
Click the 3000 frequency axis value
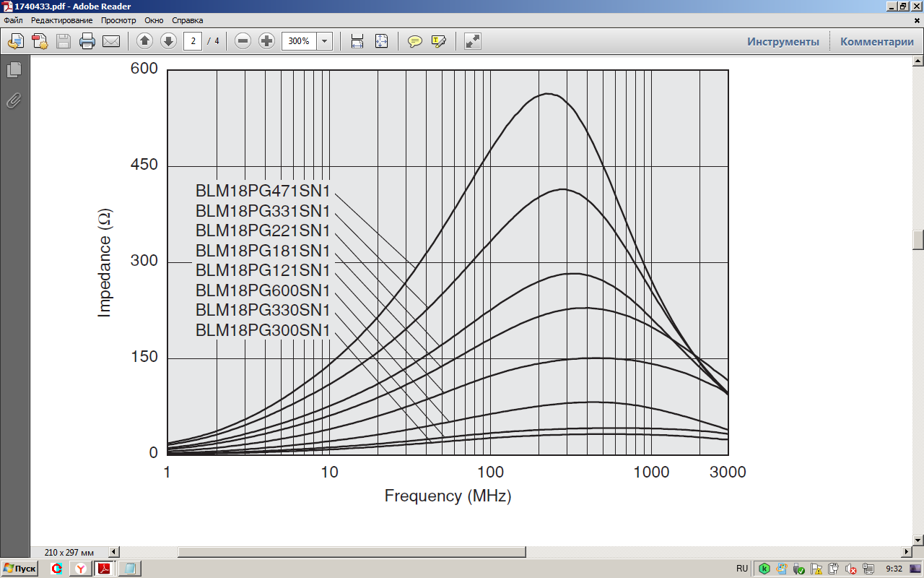tap(727, 473)
